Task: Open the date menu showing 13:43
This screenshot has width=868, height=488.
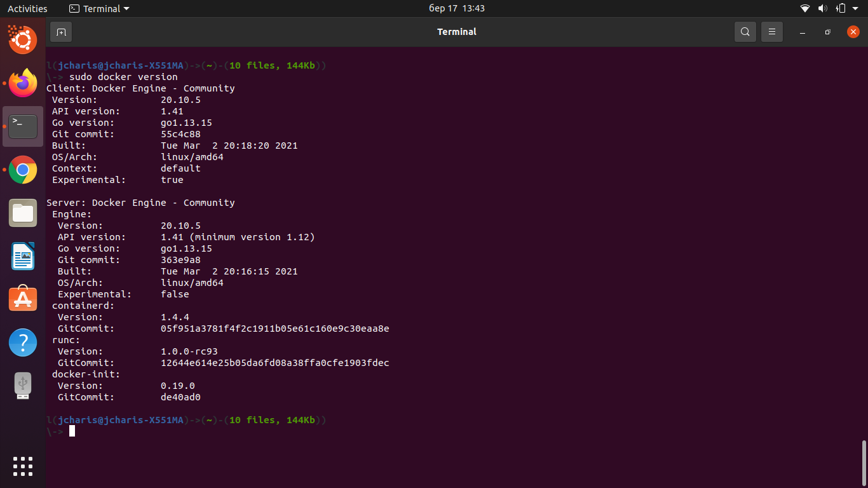Action: pyautogui.click(x=456, y=8)
